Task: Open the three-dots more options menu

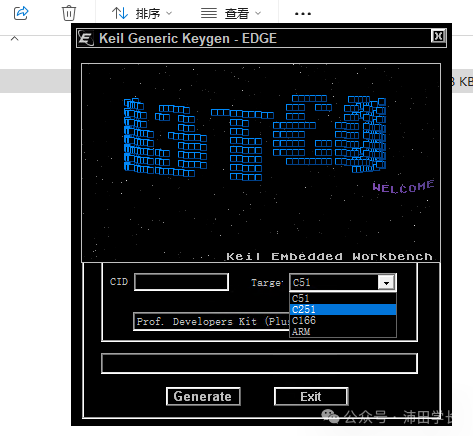Action: 303,14
